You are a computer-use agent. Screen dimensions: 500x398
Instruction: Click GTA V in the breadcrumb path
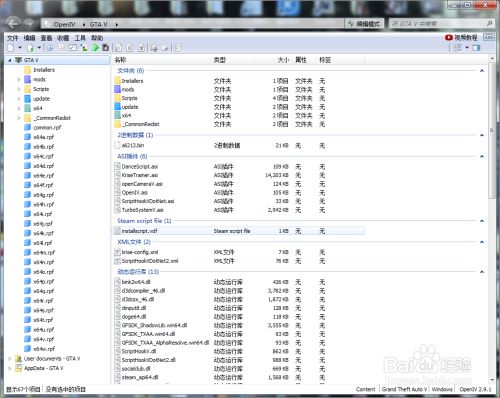coord(98,24)
